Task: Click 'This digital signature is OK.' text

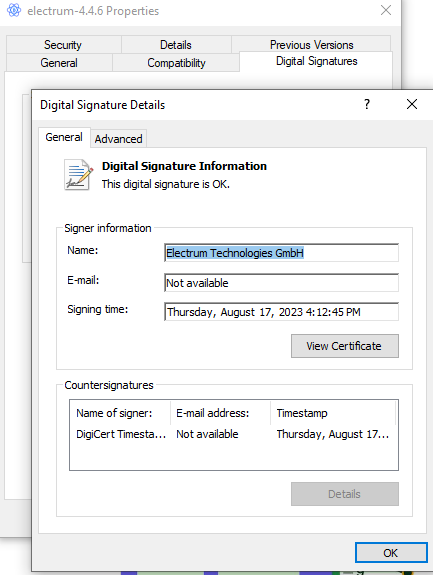Action: 166,184
